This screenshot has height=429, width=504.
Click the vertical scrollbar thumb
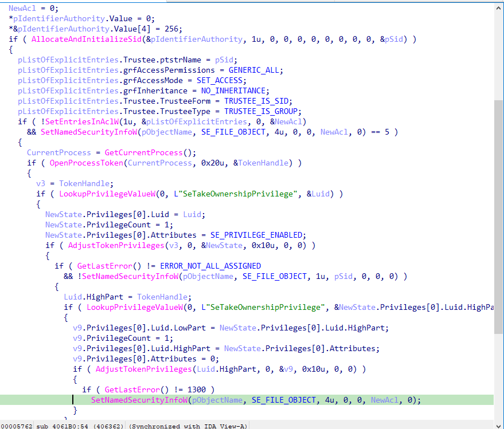498,172
